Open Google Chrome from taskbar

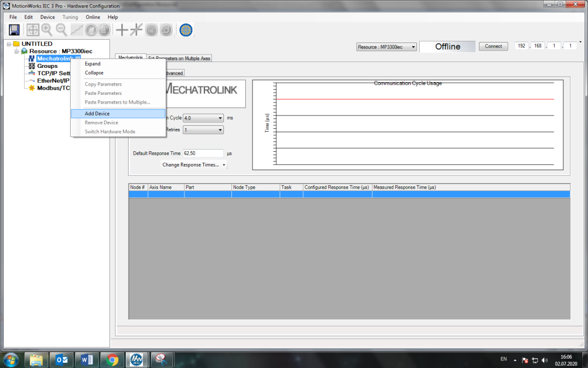click(112, 360)
